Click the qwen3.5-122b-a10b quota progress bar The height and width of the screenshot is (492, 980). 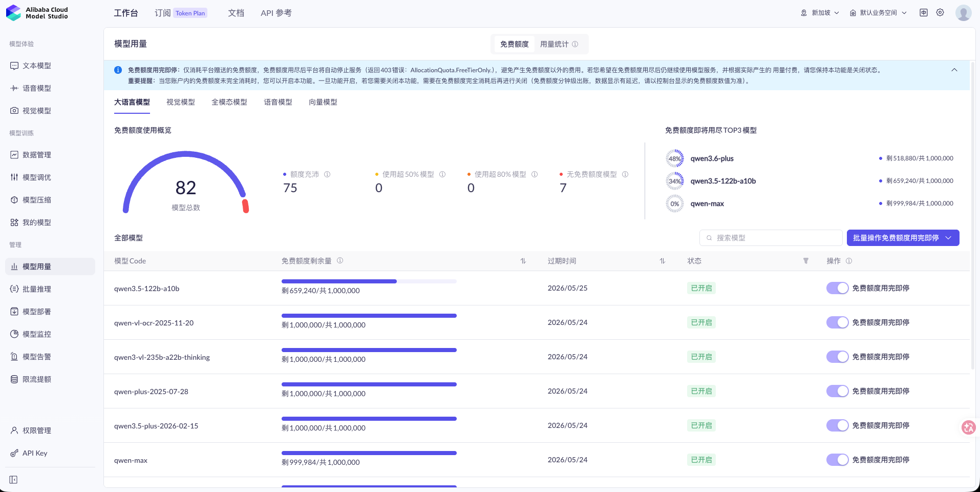click(369, 281)
